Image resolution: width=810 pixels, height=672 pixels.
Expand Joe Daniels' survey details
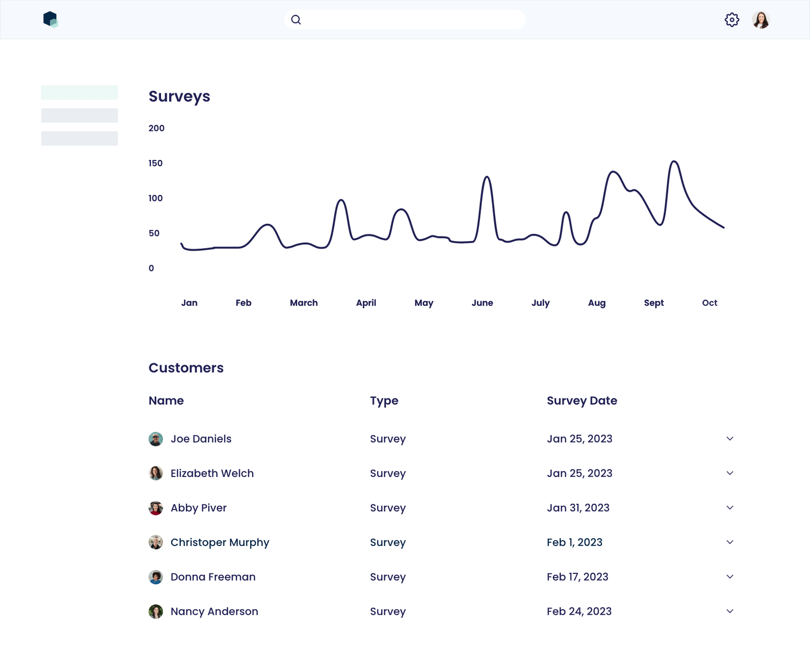730,439
